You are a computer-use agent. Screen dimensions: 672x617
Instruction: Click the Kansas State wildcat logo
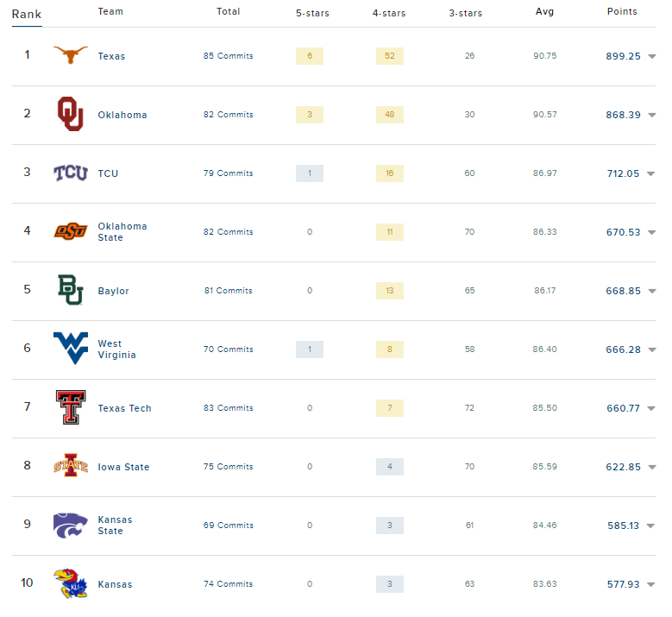point(70,525)
